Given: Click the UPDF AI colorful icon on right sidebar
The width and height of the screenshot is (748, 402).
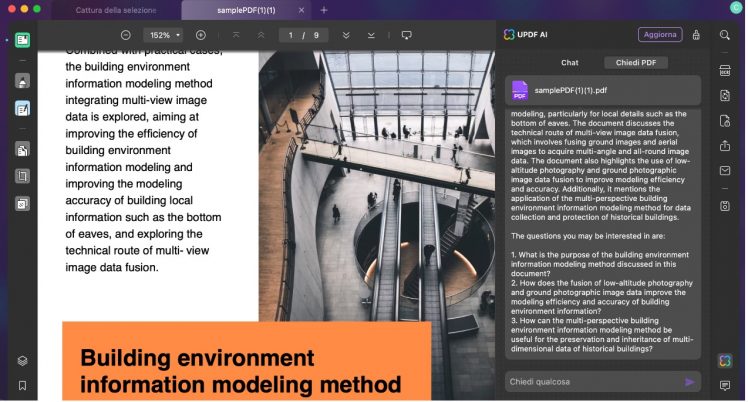Looking at the screenshot, I should [x=725, y=360].
